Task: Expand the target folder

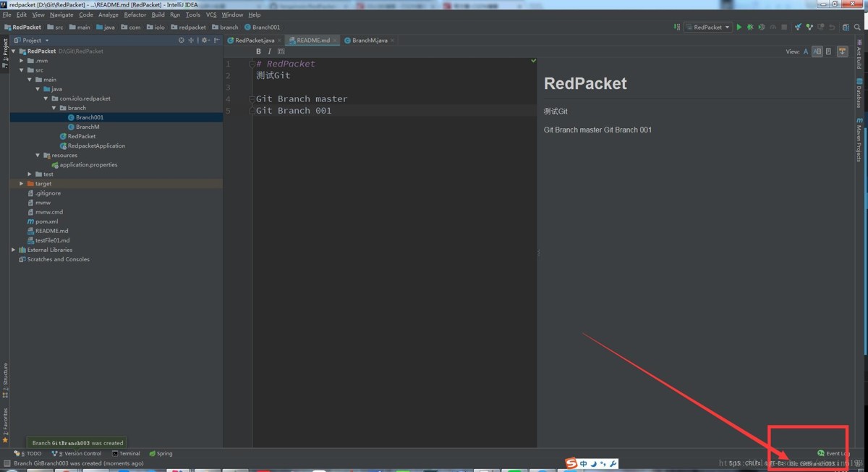Action: [22, 184]
